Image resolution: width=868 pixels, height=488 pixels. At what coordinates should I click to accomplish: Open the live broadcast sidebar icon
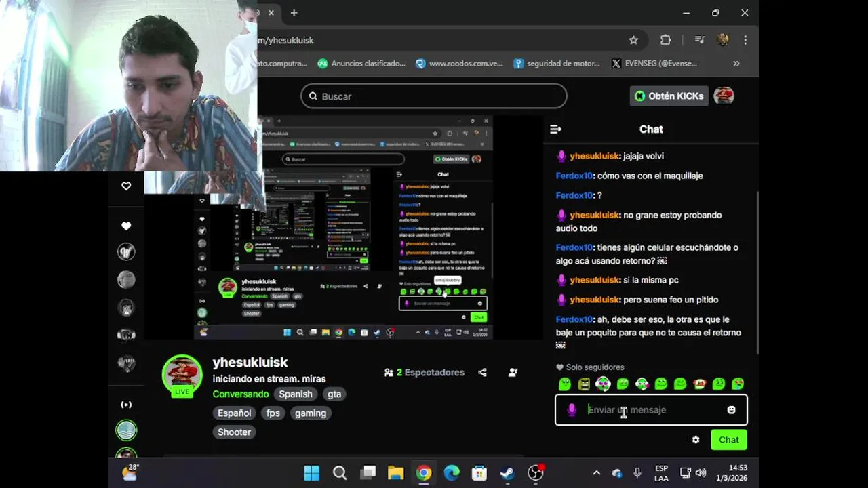(126, 405)
